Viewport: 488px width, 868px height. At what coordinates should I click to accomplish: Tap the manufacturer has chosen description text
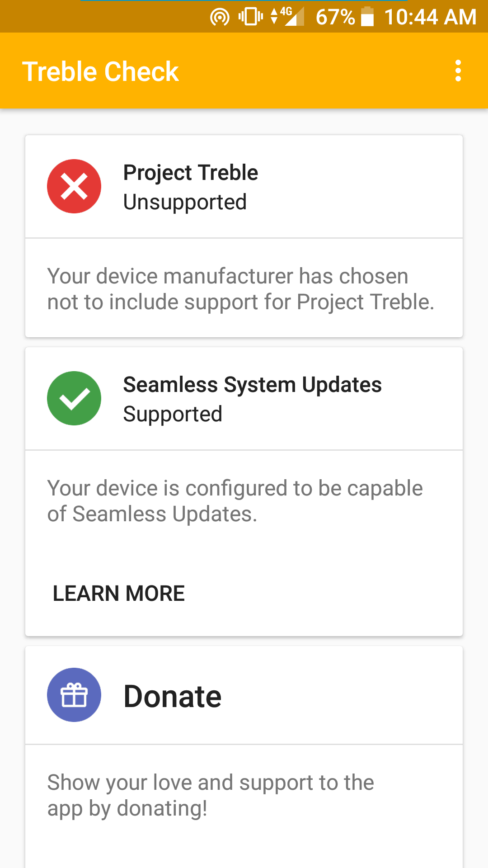click(x=241, y=289)
